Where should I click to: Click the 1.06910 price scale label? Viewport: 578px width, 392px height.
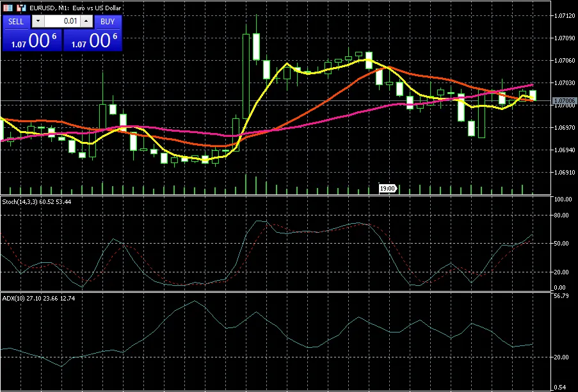(x=565, y=172)
